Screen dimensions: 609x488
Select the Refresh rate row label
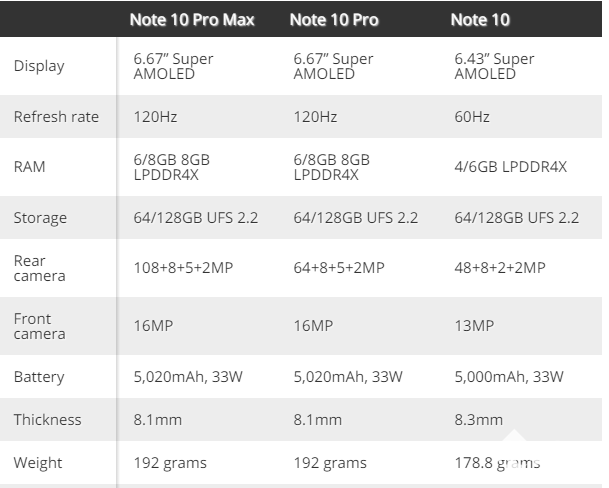(56, 117)
